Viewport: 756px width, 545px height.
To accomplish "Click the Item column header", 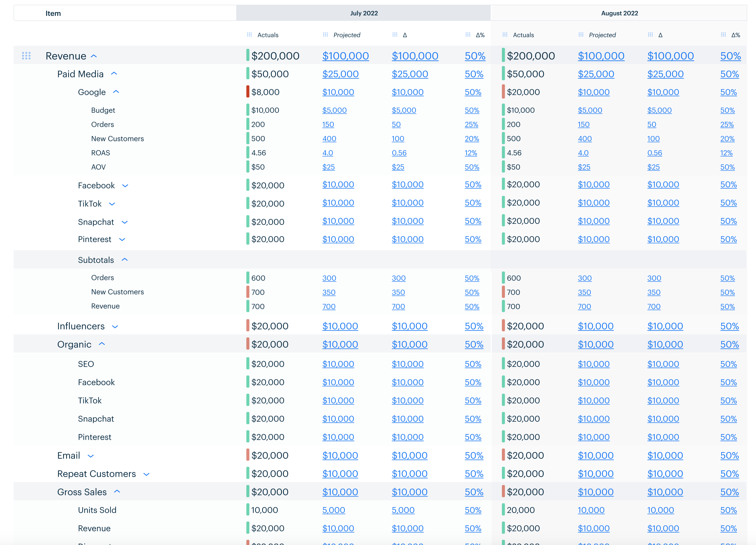I will 53,13.
